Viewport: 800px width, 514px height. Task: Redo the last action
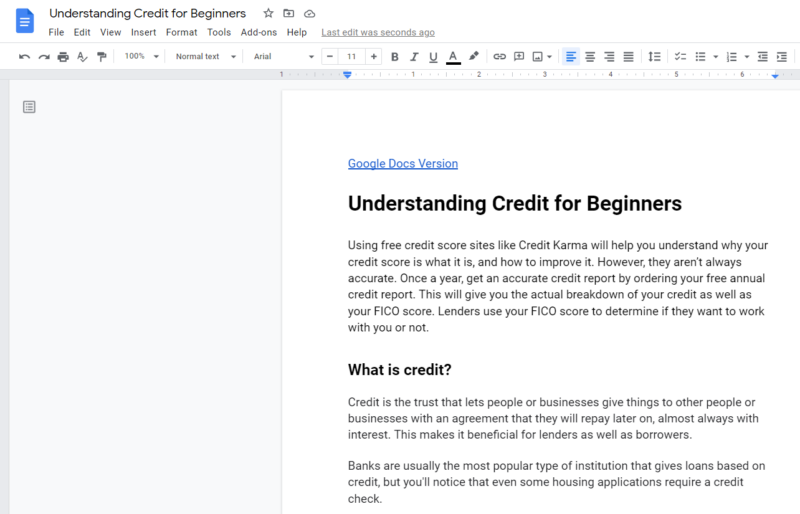tap(44, 57)
